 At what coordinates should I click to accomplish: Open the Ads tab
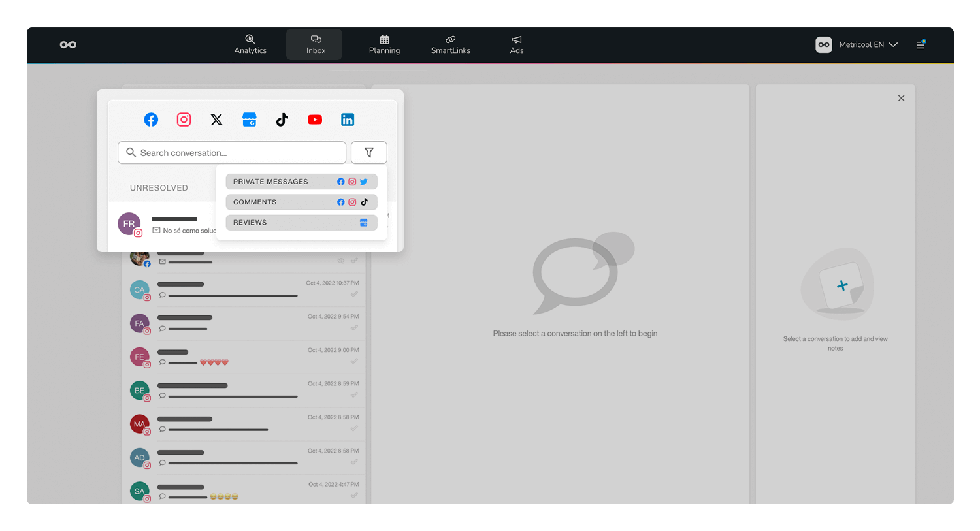pyautogui.click(x=517, y=44)
